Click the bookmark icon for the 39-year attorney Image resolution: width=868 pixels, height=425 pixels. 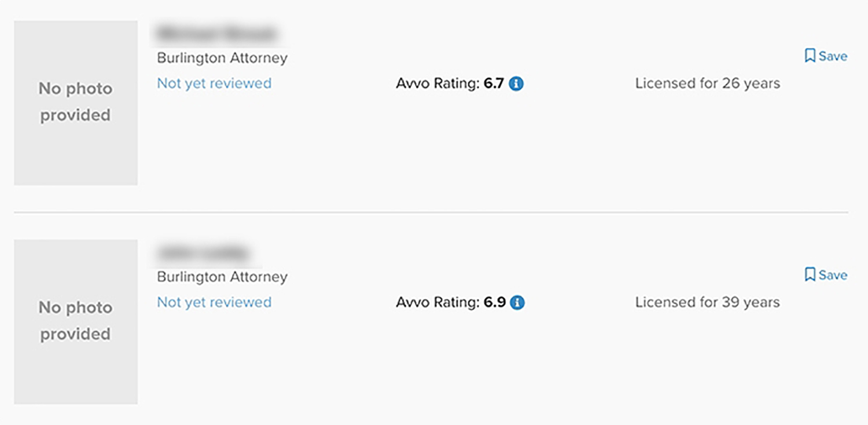tap(810, 275)
